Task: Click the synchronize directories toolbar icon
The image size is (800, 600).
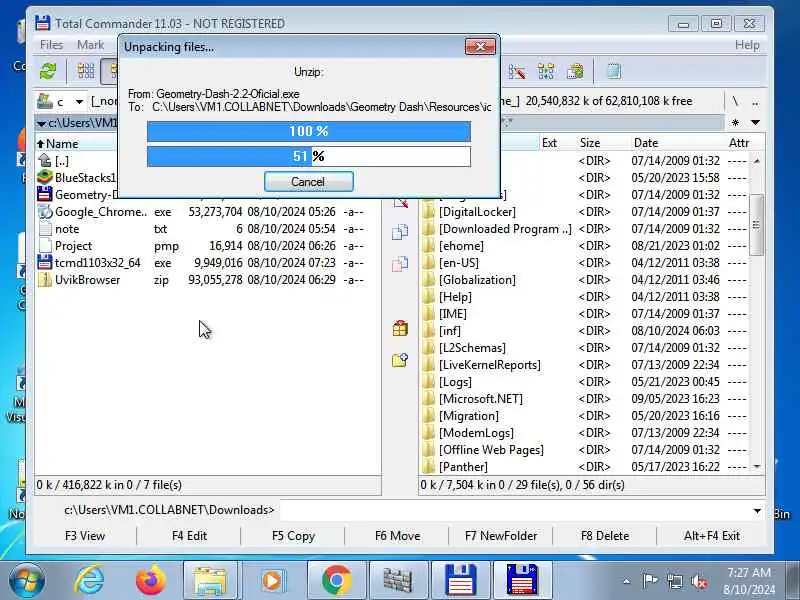Action: pyautogui.click(x=546, y=71)
